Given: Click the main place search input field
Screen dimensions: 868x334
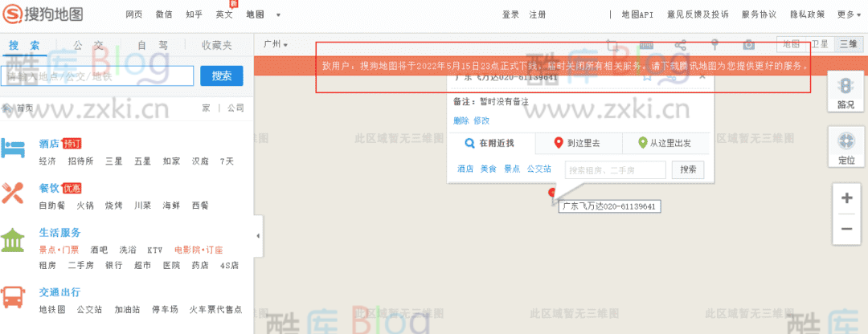Looking at the screenshot, I should click(x=97, y=76).
